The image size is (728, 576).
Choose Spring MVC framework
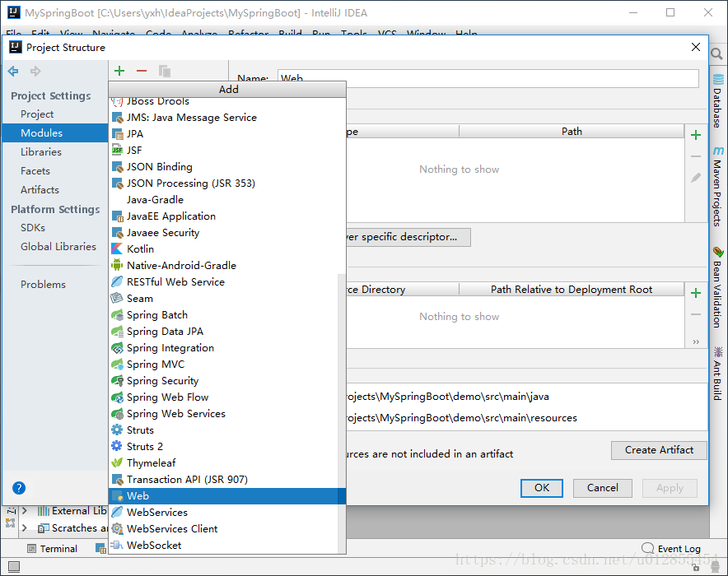[227, 364]
